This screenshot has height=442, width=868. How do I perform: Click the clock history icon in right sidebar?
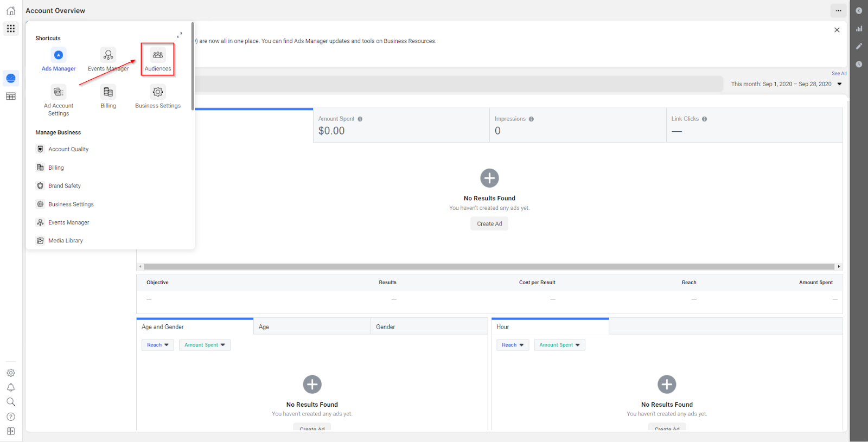pos(859,65)
